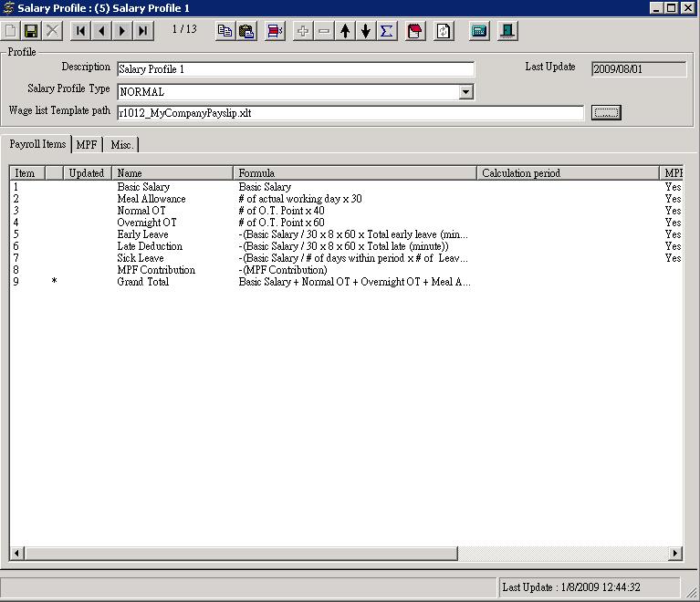The width and height of the screenshot is (700, 602).
Task: Select the Early Leave row
Action: [x=346, y=234]
